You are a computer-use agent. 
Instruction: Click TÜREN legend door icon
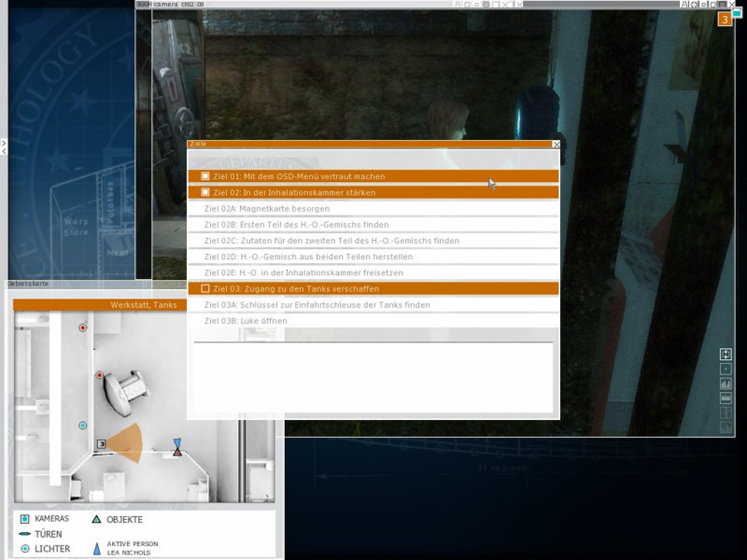(25, 534)
